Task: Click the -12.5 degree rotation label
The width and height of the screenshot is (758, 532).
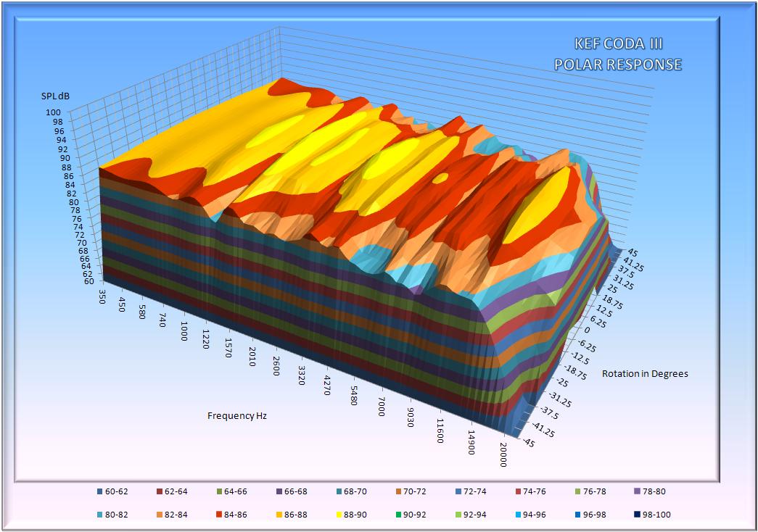Action: [x=580, y=359]
